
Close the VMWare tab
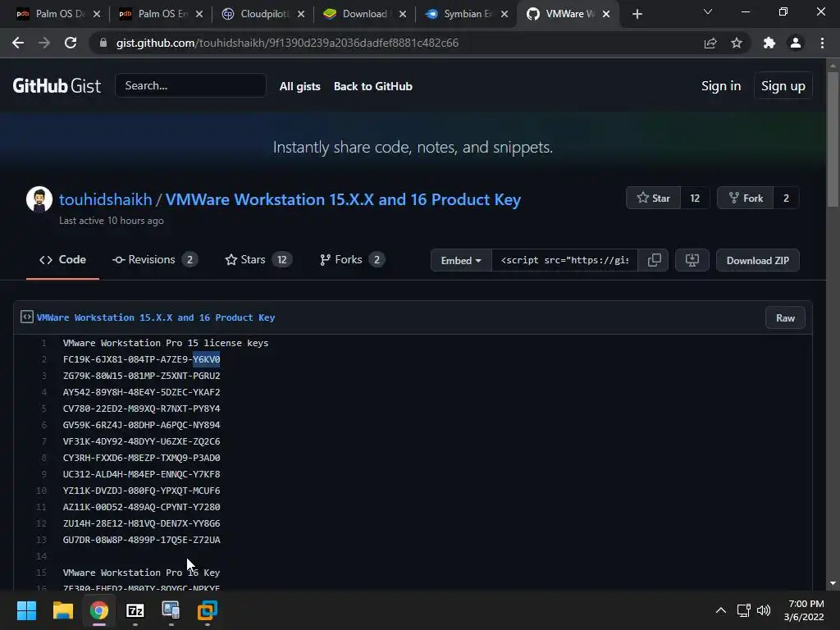[606, 14]
